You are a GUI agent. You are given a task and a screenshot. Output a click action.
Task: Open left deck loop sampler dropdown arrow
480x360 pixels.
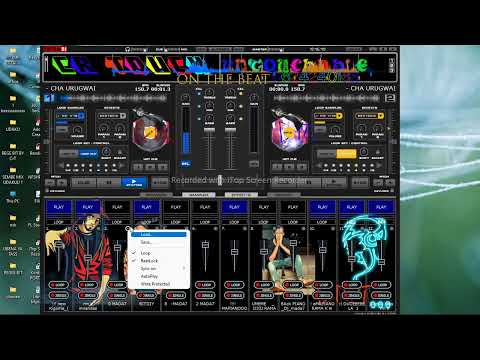pyautogui.click(x=81, y=116)
